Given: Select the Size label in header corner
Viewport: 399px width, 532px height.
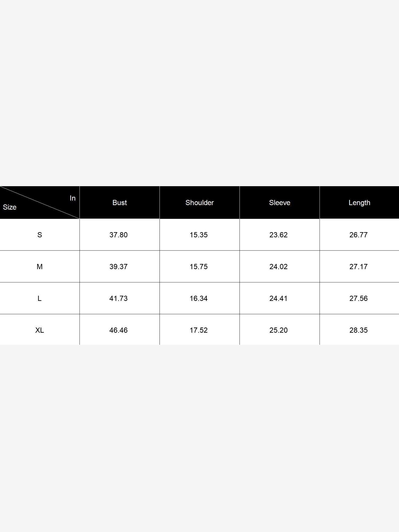Looking at the screenshot, I should click(10, 207).
